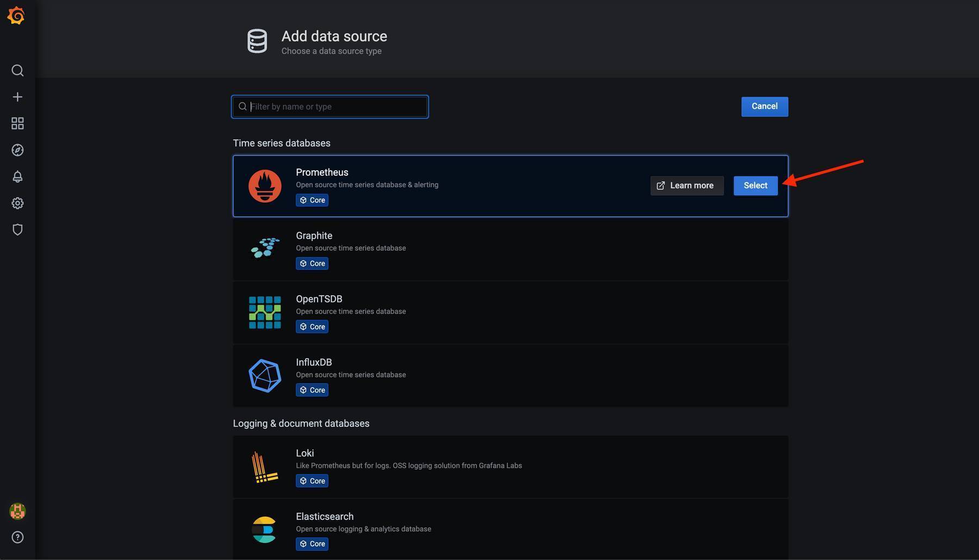The image size is (979, 560).
Task: Click the Prometheus flame logo
Action: point(265,186)
